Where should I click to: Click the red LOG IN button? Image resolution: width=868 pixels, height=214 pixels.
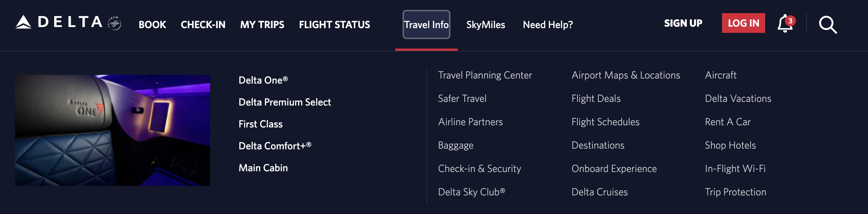743,23
